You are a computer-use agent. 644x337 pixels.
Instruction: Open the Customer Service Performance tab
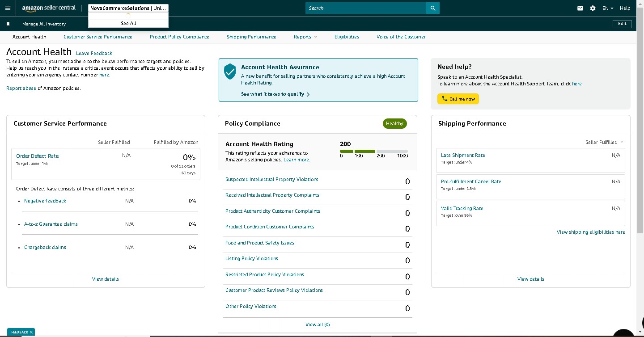point(98,37)
